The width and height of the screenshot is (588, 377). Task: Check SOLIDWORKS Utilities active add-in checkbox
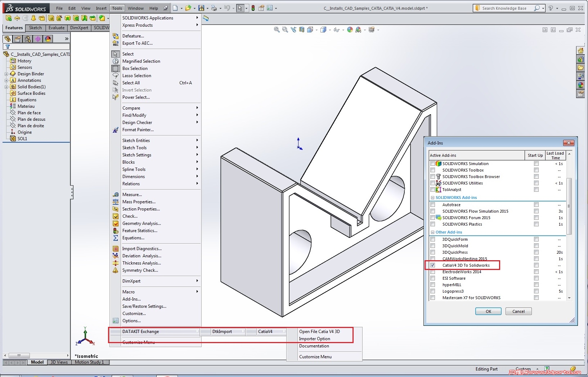pos(433,183)
